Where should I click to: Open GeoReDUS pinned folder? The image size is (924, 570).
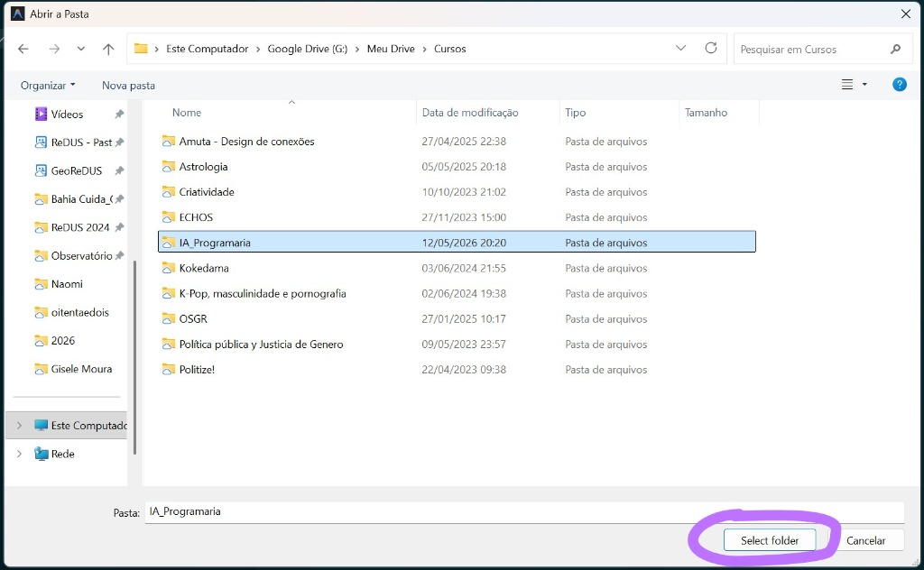coord(69,170)
